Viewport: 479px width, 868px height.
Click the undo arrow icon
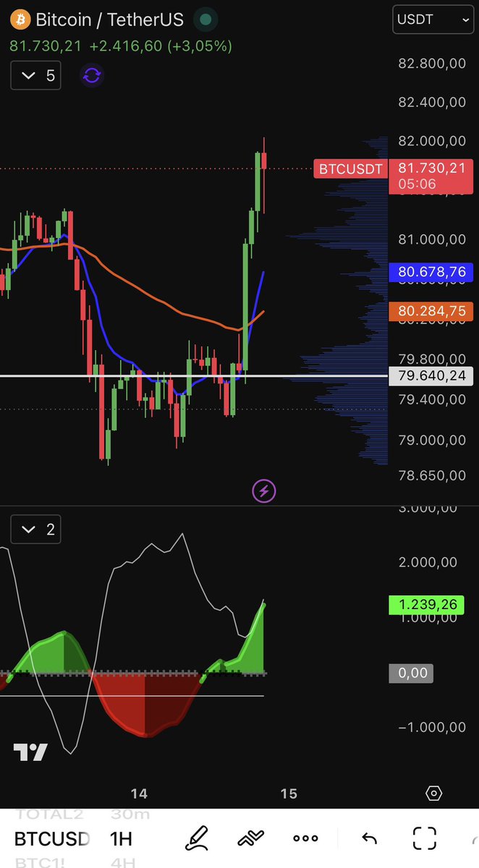[369, 839]
